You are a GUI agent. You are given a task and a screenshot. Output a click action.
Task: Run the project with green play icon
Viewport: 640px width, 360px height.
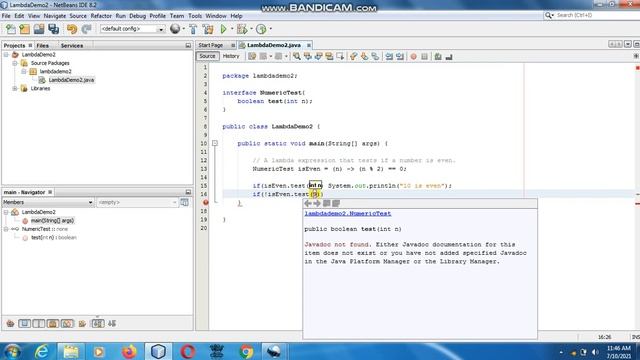pyautogui.click(x=223, y=29)
